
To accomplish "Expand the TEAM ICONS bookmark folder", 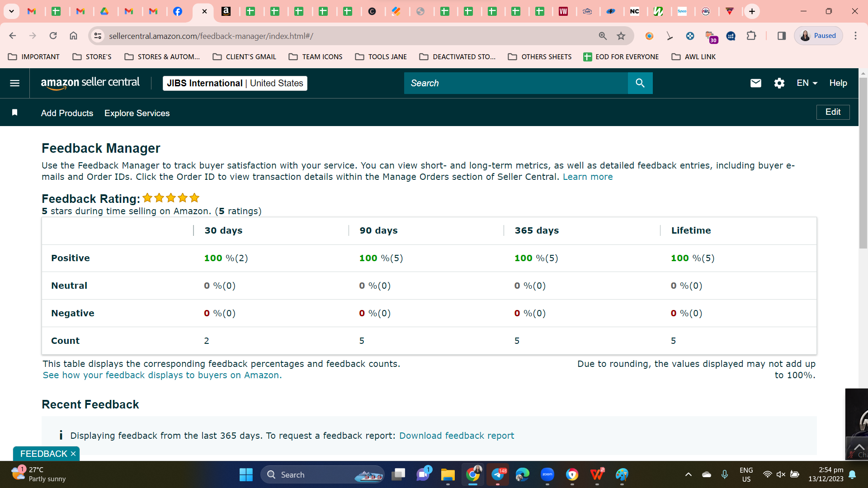I will 316,57.
